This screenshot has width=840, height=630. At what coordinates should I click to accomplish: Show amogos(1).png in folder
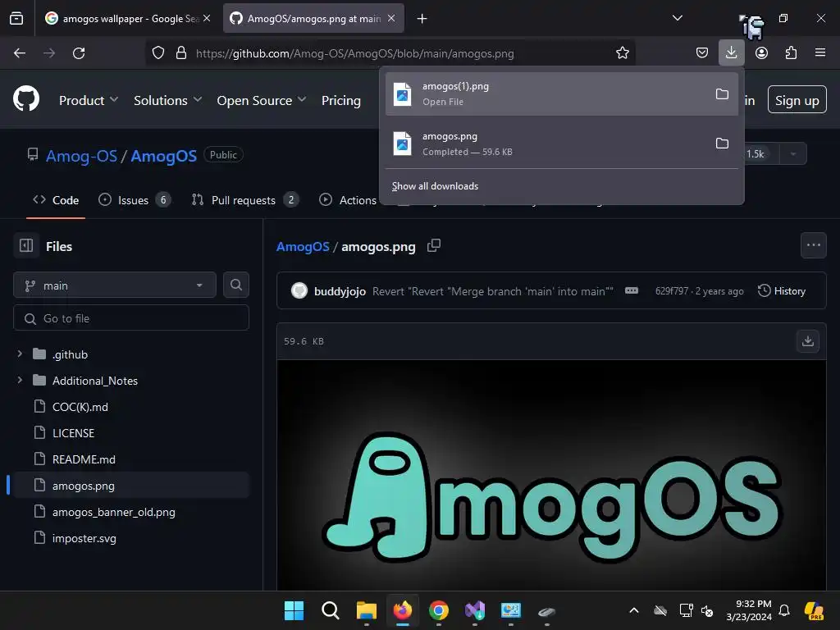point(722,94)
